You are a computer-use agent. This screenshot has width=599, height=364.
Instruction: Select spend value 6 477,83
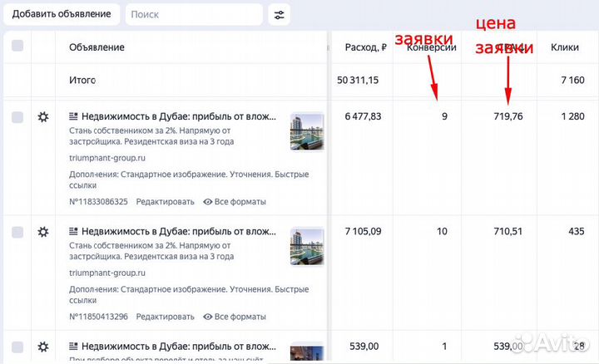(363, 116)
